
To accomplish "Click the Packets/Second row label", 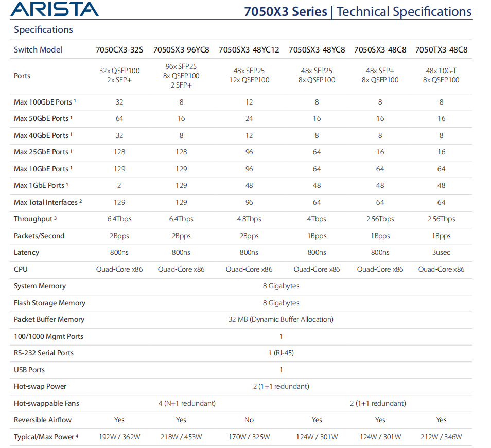I will [39, 236].
